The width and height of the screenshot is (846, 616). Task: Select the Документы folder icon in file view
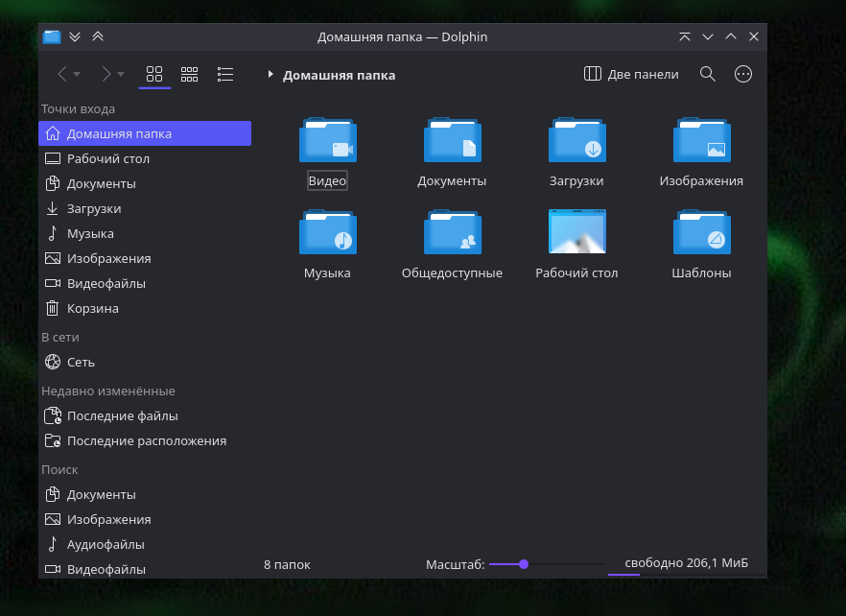coord(452,140)
